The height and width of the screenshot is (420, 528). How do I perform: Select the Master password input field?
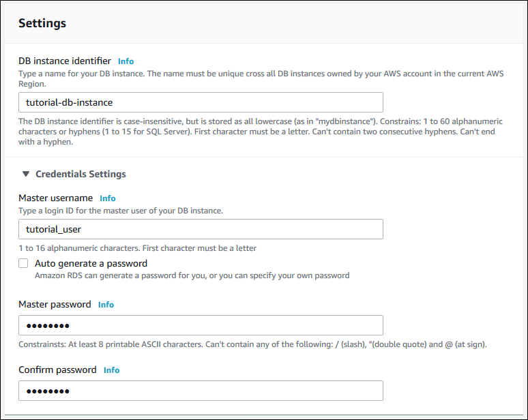click(201, 325)
